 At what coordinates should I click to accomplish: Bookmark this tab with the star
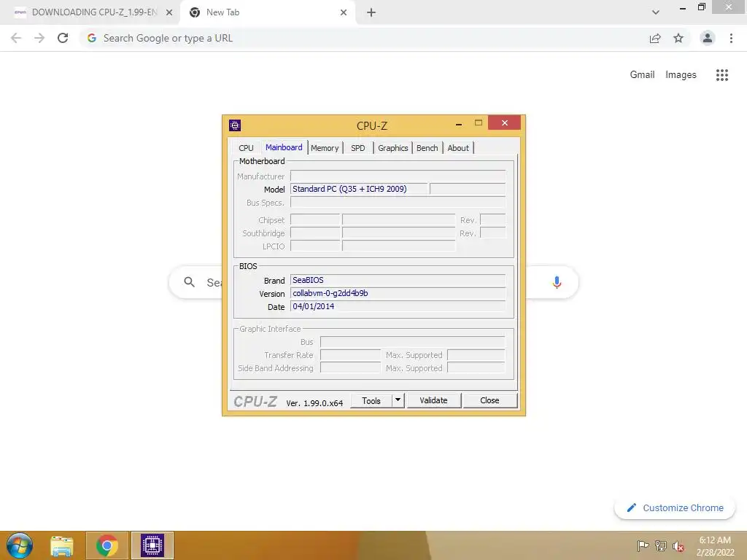[x=678, y=38]
